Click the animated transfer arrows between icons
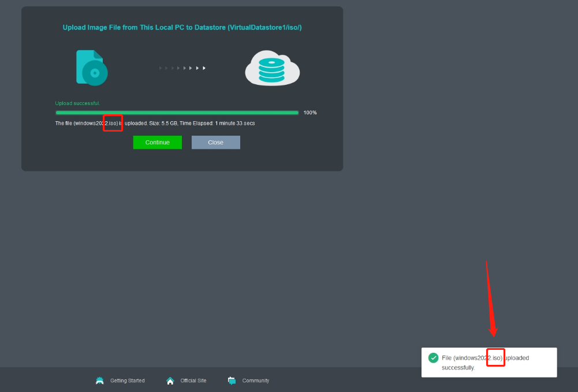 click(x=181, y=68)
